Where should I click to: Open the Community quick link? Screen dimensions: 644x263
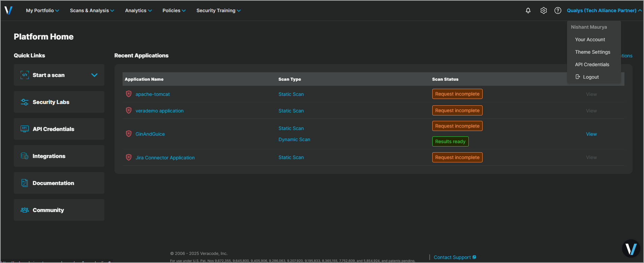coord(59,210)
